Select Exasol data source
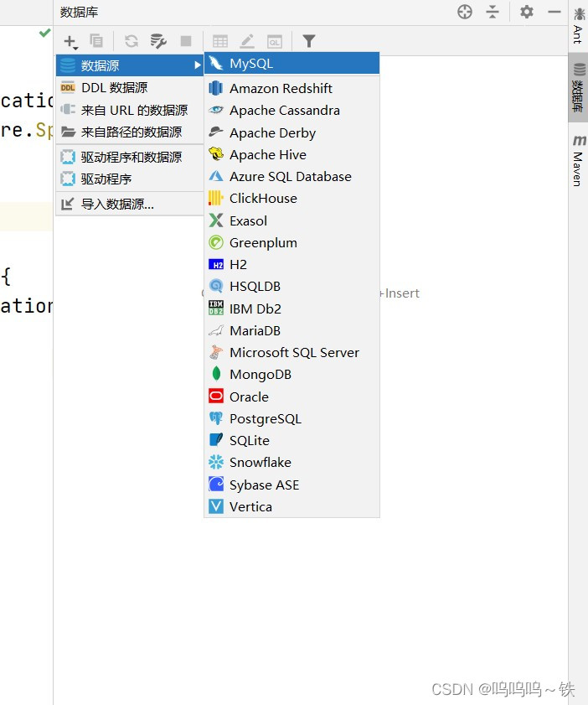 click(x=292, y=220)
